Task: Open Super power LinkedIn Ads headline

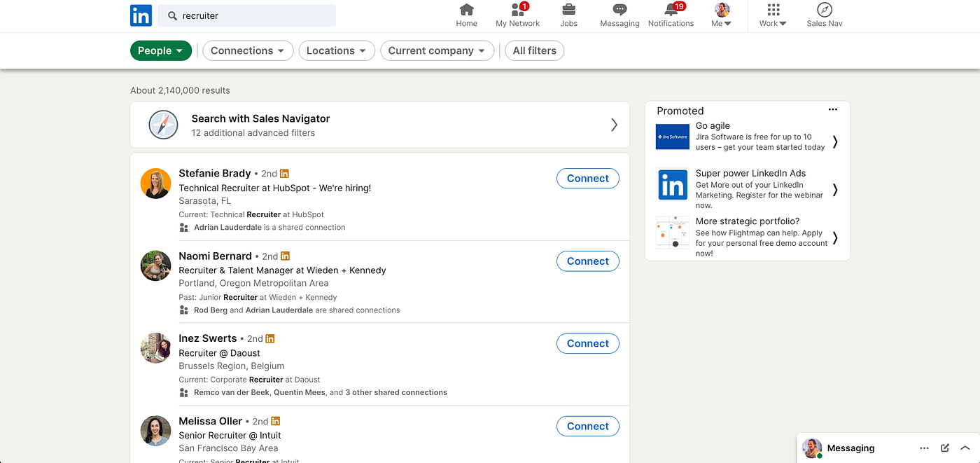Action: [x=750, y=173]
